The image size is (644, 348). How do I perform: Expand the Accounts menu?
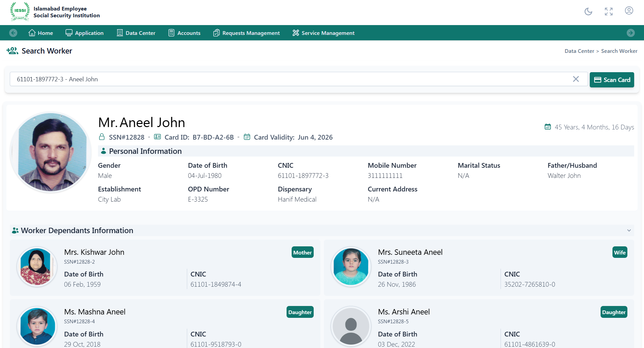[184, 33]
